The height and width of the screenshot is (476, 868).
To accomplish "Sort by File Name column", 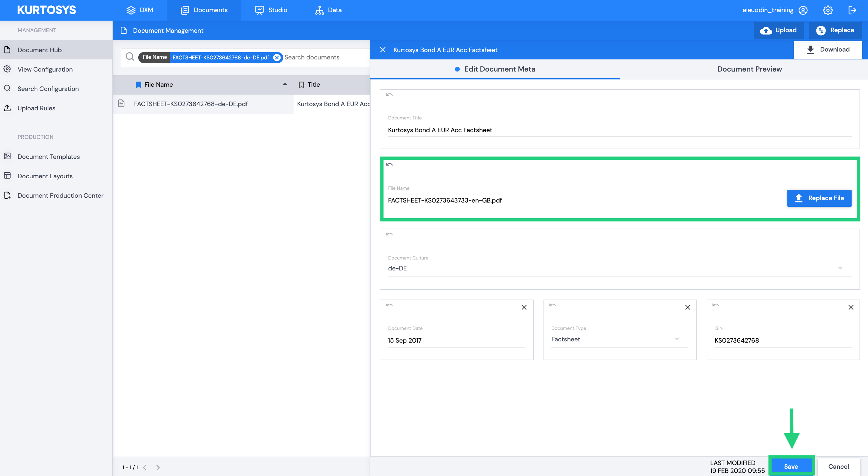I will 158,85.
